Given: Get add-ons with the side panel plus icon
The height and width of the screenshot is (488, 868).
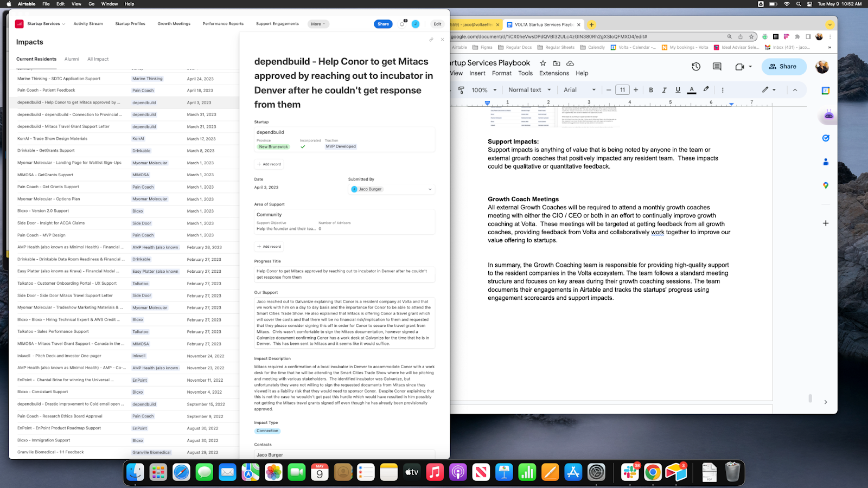Looking at the screenshot, I should point(826,223).
